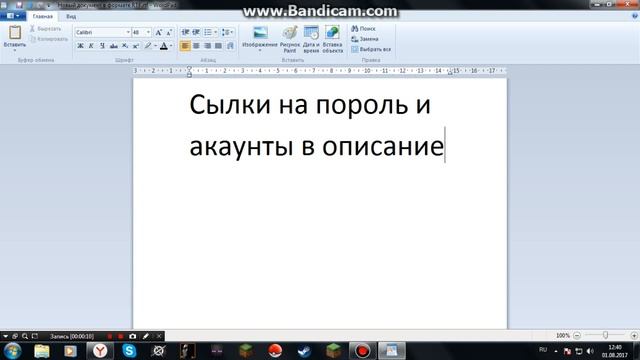The height and width of the screenshot is (360, 640).
Task: Decrease paragraph indent
Action: [x=185, y=32]
